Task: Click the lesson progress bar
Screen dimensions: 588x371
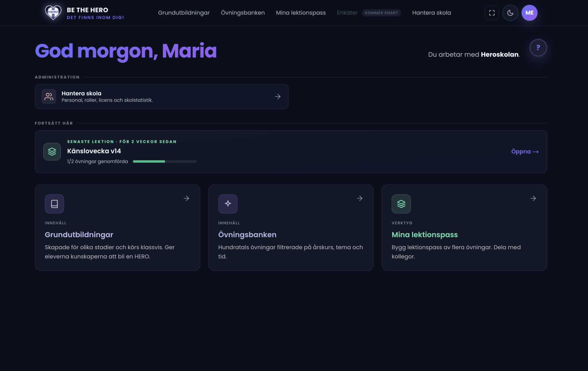Action: coord(165,161)
